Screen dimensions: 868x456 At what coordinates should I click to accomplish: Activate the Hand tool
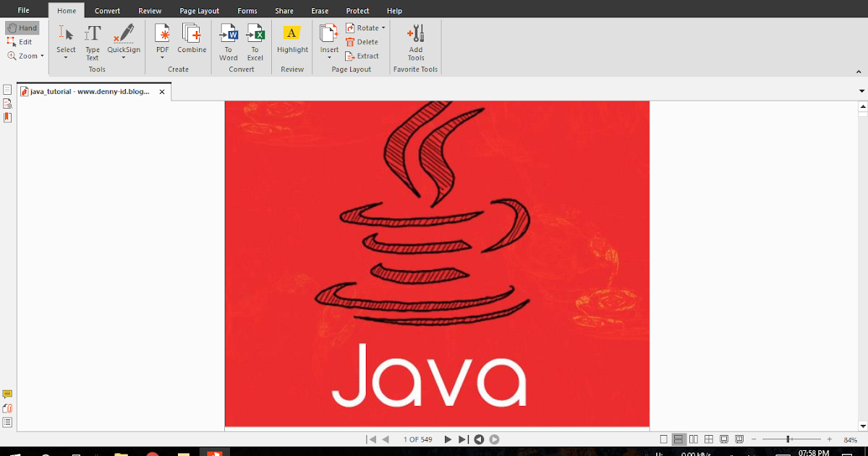(x=22, y=28)
